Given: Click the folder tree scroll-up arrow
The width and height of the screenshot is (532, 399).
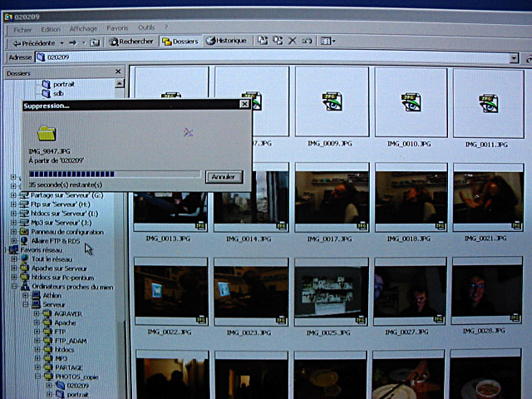Looking at the screenshot, I should tap(120, 83).
